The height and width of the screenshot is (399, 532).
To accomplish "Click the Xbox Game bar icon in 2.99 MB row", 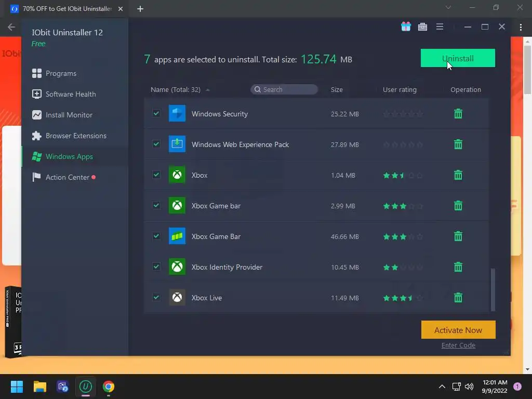I will (x=177, y=205).
